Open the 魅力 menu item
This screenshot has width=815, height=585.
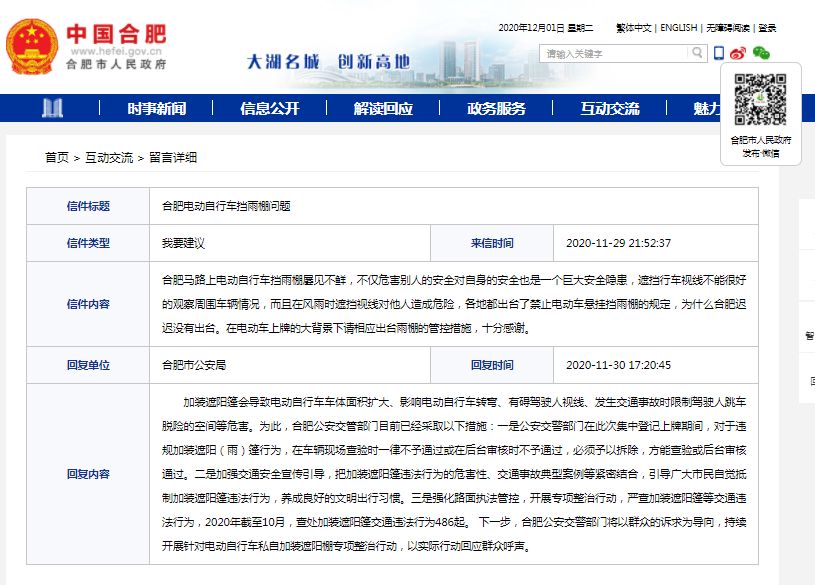707,108
